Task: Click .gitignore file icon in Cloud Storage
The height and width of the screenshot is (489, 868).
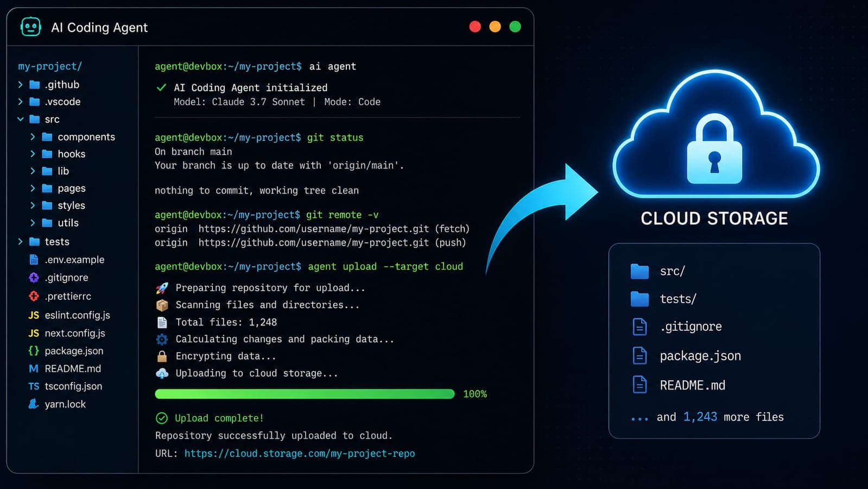Action: tap(640, 327)
